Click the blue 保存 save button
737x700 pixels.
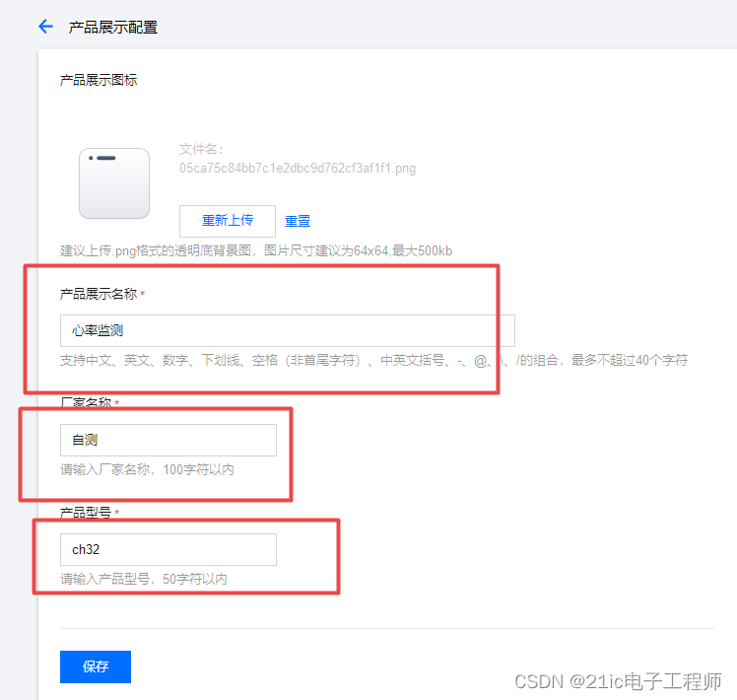click(96, 666)
